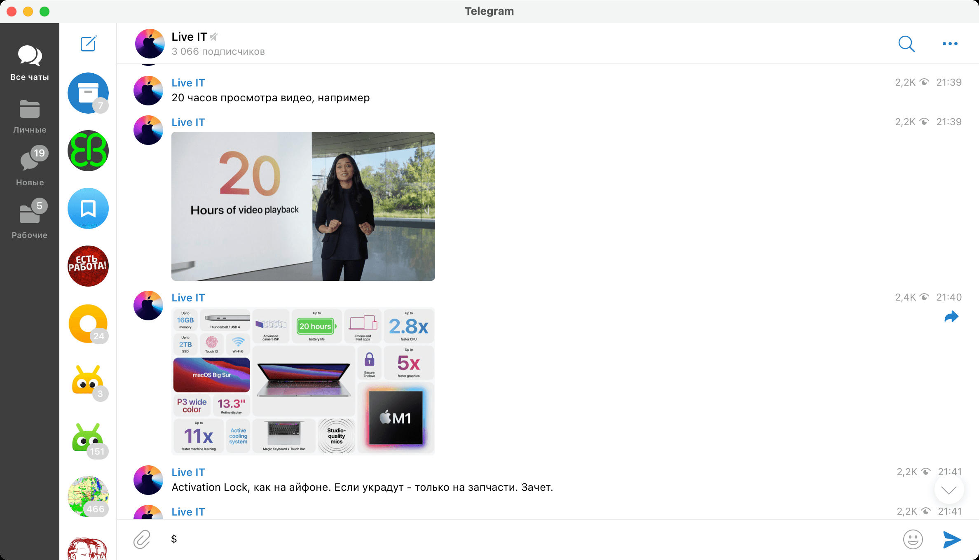The width and height of the screenshot is (979, 560).
Task: Open the green bug chat with badge 151
Action: 88,439
